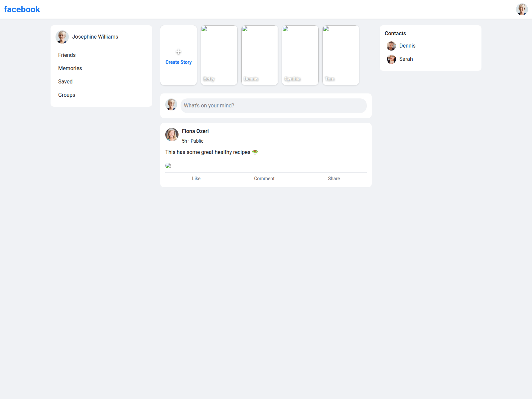Open profile avatar in top-right corner
532x399 pixels.
[522, 9]
